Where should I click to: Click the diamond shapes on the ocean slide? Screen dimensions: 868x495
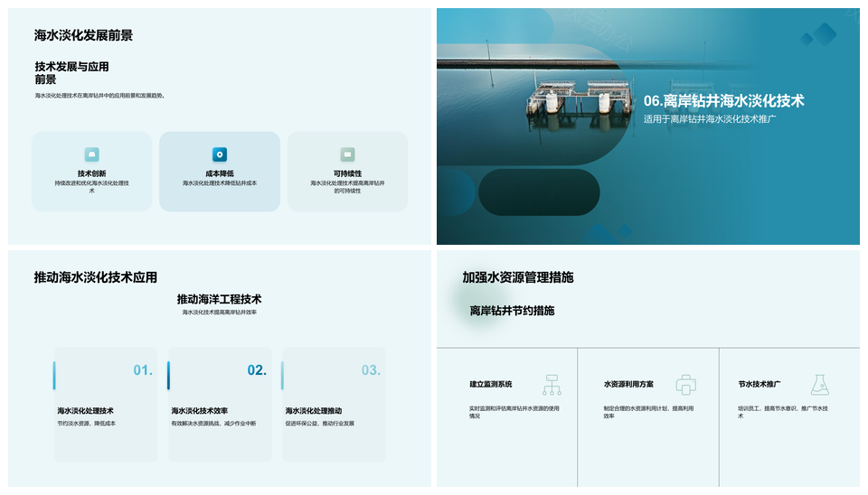click(x=819, y=36)
